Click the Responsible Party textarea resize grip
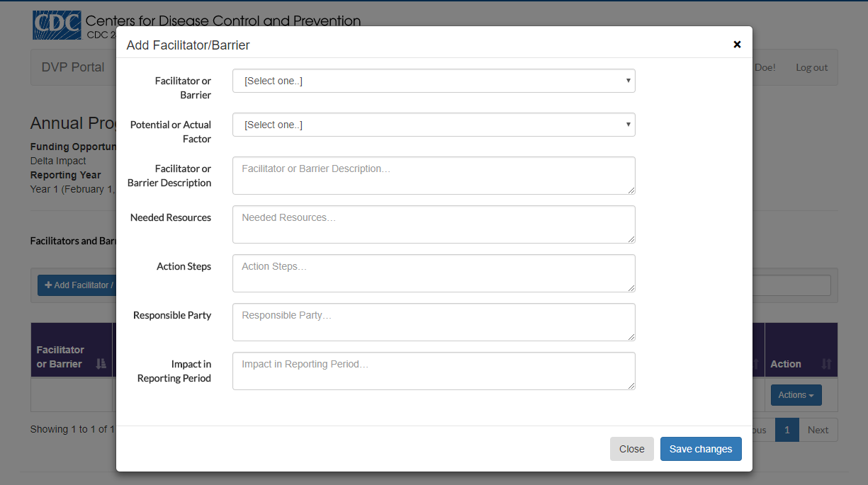Image resolution: width=868 pixels, height=485 pixels. 631,337
